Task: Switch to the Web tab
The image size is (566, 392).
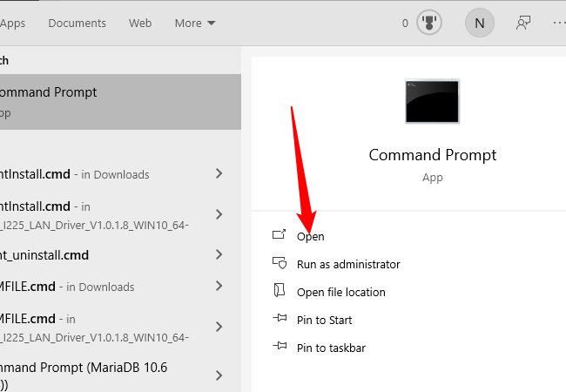Action: coord(140,24)
